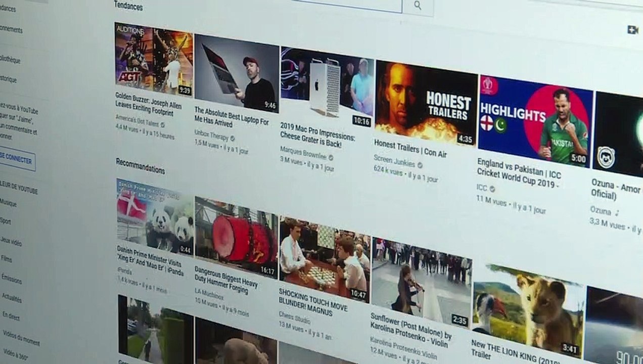Select Sport in the sidebar
Image resolution: width=643 pixels, height=364 pixels.
pyautogui.click(x=5, y=220)
